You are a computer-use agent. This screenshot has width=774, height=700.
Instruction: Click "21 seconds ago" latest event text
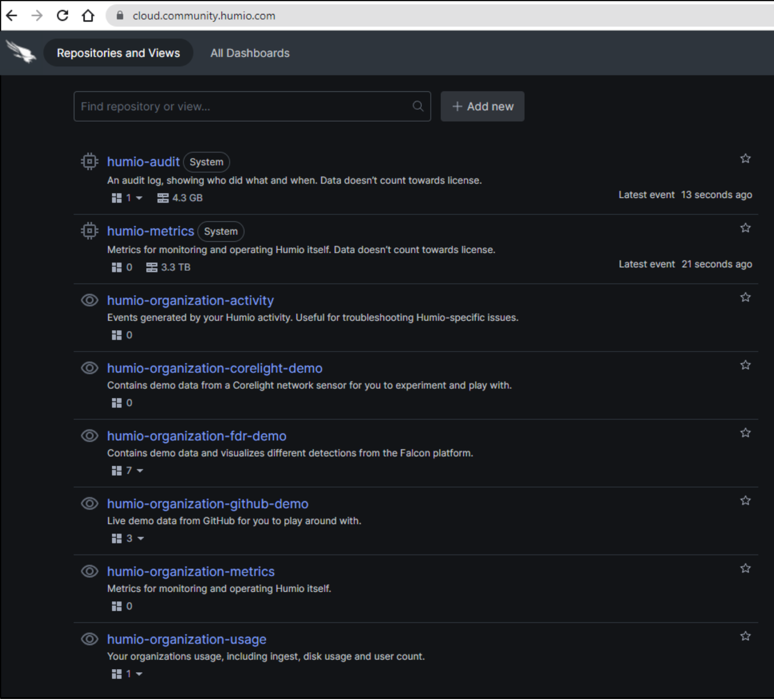(x=717, y=264)
